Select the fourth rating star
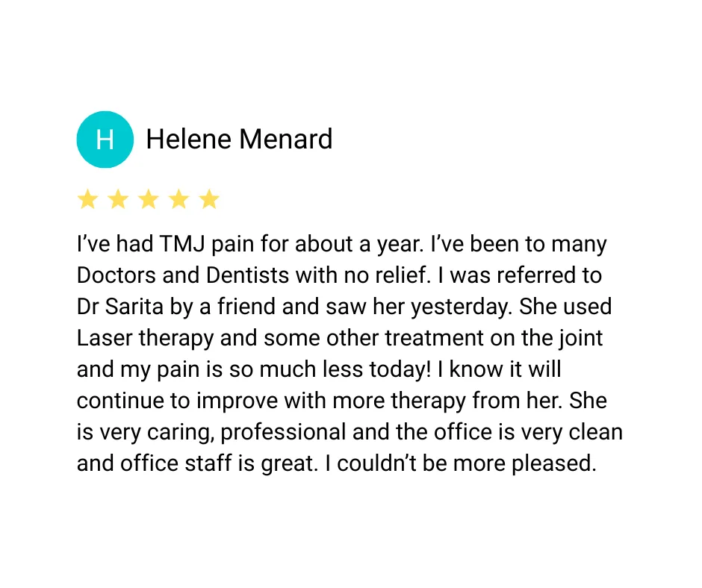The image size is (702, 588). [178, 199]
